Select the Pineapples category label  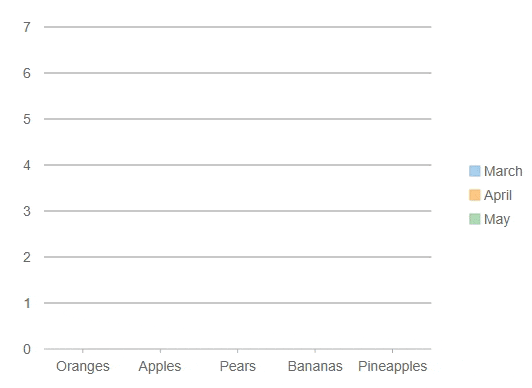(x=393, y=367)
